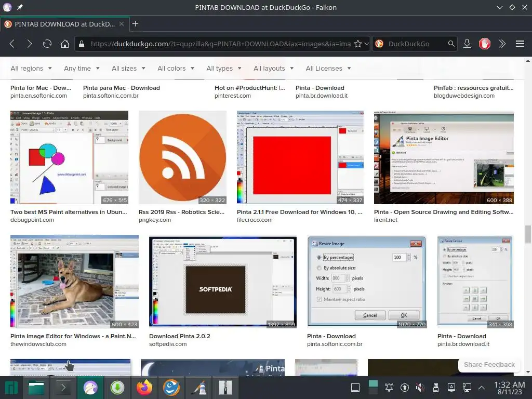The height and width of the screenshot is (399, 532).
Task: Click the site security padlock icon
Action: pos(82,44)
